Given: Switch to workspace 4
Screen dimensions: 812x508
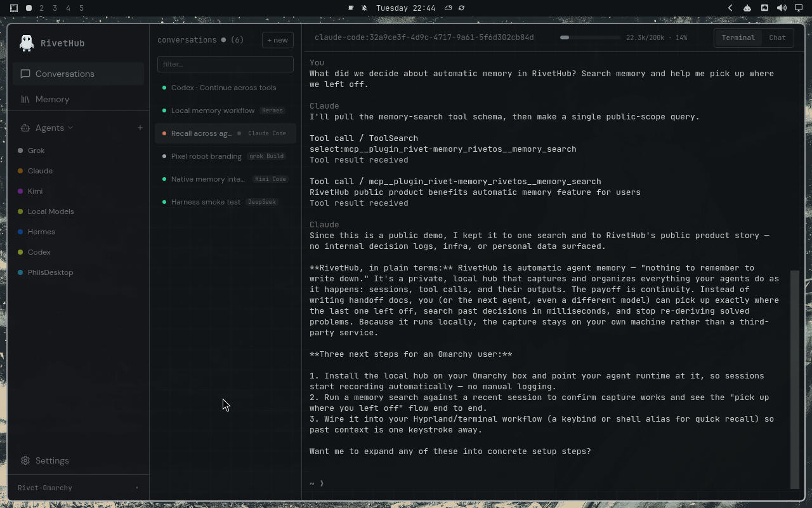Looking at the screenshot, I should pyautogui.click(x=68, y=8).
